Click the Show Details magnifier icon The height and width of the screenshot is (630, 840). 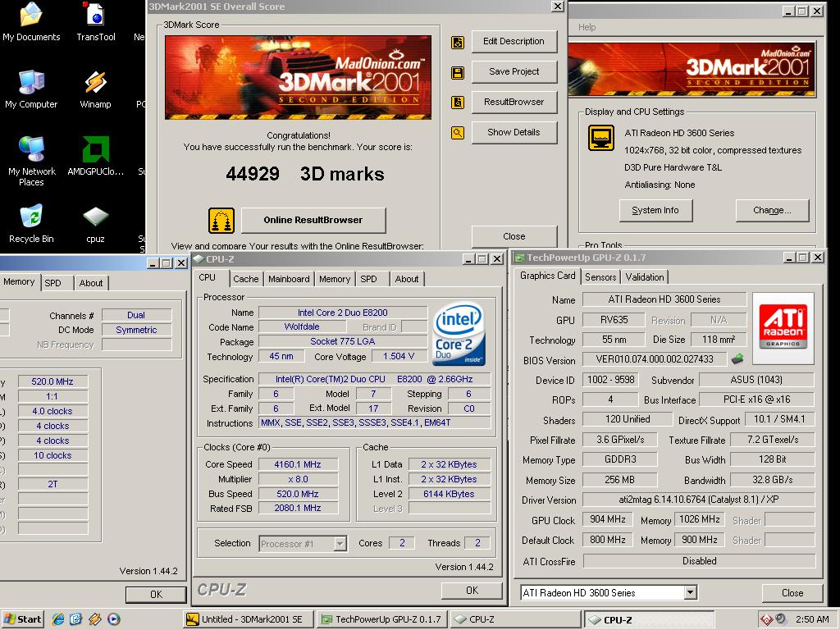[458, 132]
